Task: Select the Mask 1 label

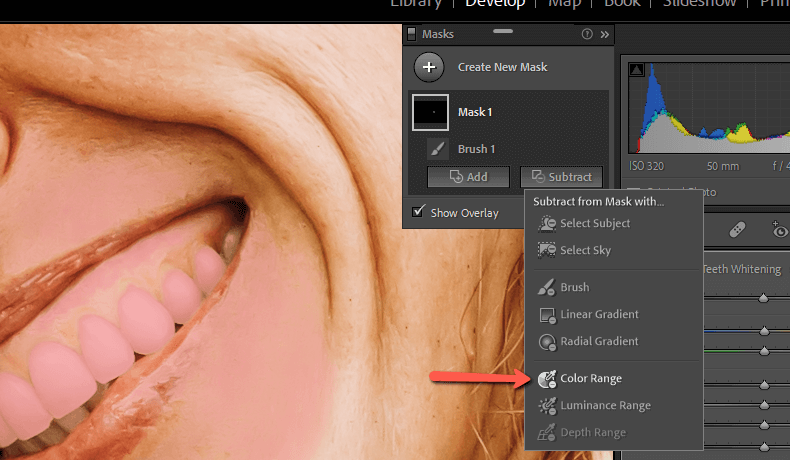Action: pyautogui.click(x=475, y=112)
